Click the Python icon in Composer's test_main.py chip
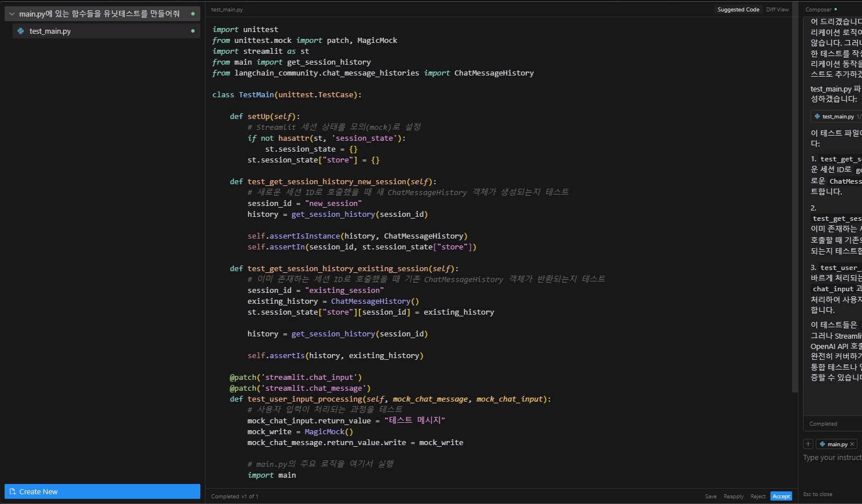This screenshot has height=504, width=862. click(817, 116)
